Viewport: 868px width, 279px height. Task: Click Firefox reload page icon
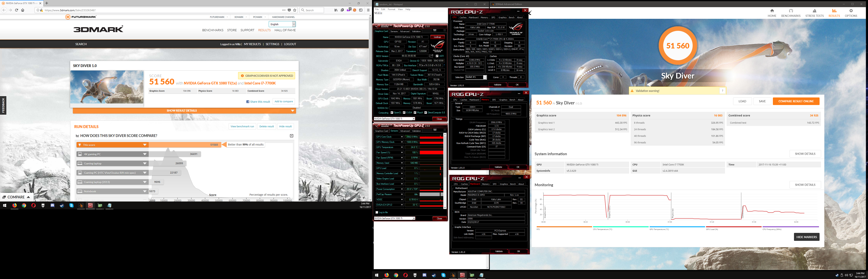(x=16, y=10)
